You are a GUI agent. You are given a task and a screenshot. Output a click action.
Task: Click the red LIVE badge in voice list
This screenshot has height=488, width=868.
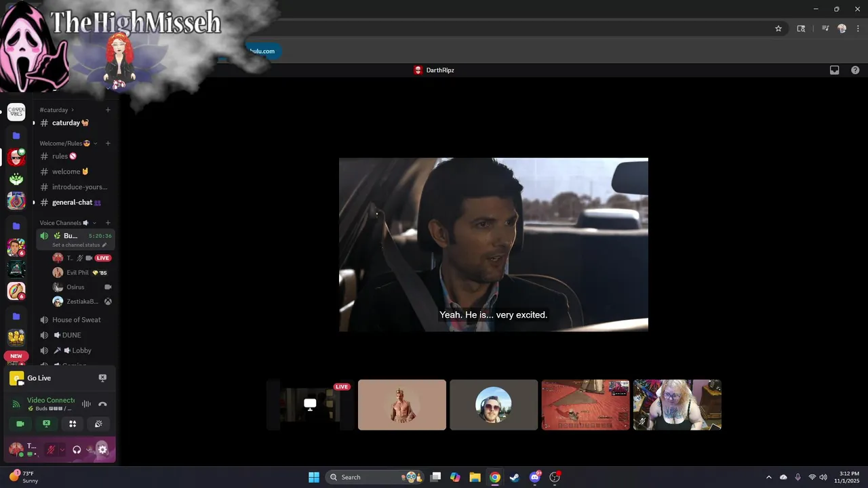point(103,258)
